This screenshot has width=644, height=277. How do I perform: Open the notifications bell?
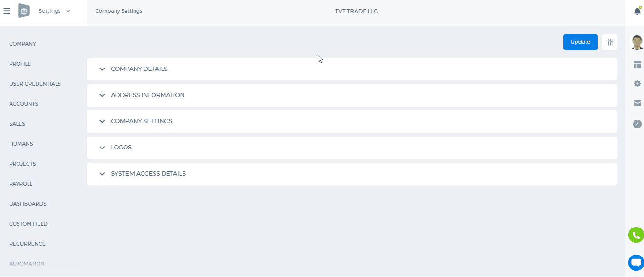click(x=637, y=11)
